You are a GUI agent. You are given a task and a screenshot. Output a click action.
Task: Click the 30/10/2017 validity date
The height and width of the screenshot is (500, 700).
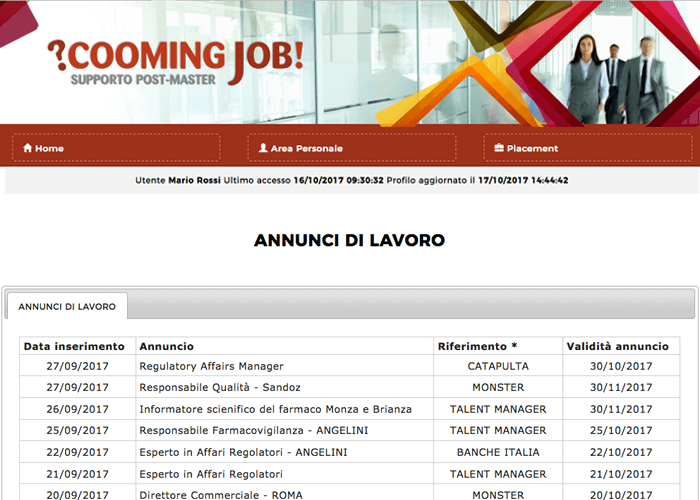pos(621,366)
